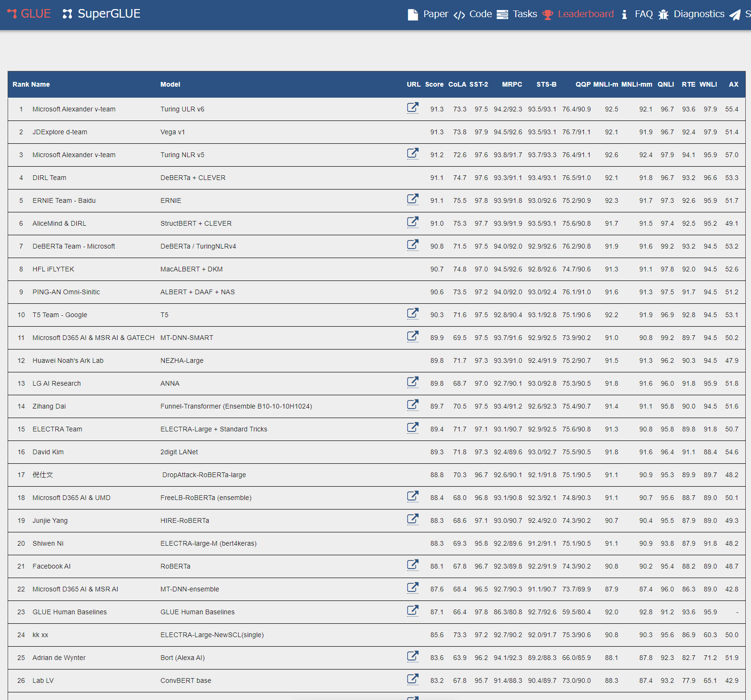The height and width of the screenshot is (700, 751).
Task: Click the Tasks list icon
Action: 502,15
